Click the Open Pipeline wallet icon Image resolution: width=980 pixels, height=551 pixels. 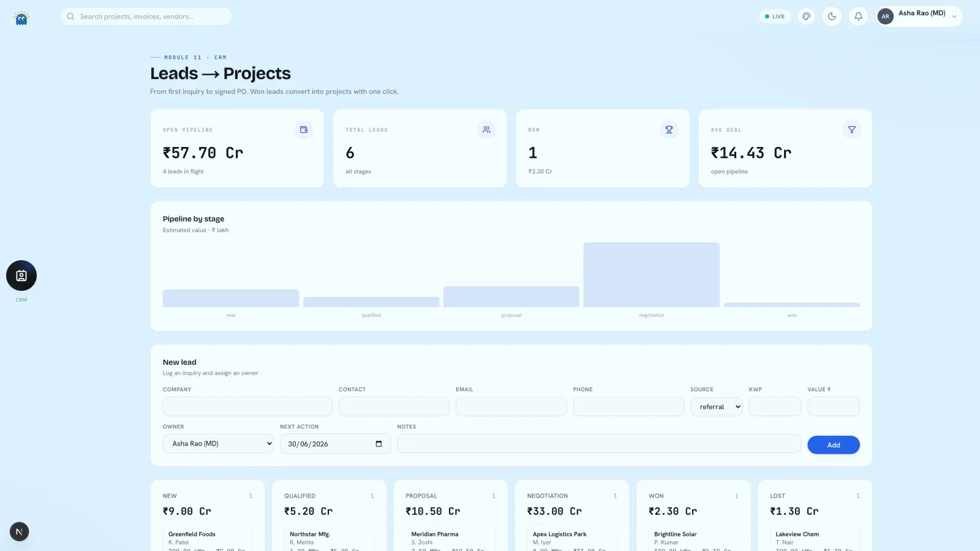[304, 130]
